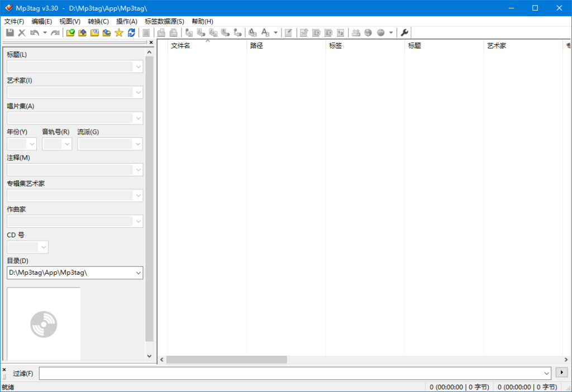
Task: Click the Add directory folder-plus icon
Action: [x=83, y=32]
